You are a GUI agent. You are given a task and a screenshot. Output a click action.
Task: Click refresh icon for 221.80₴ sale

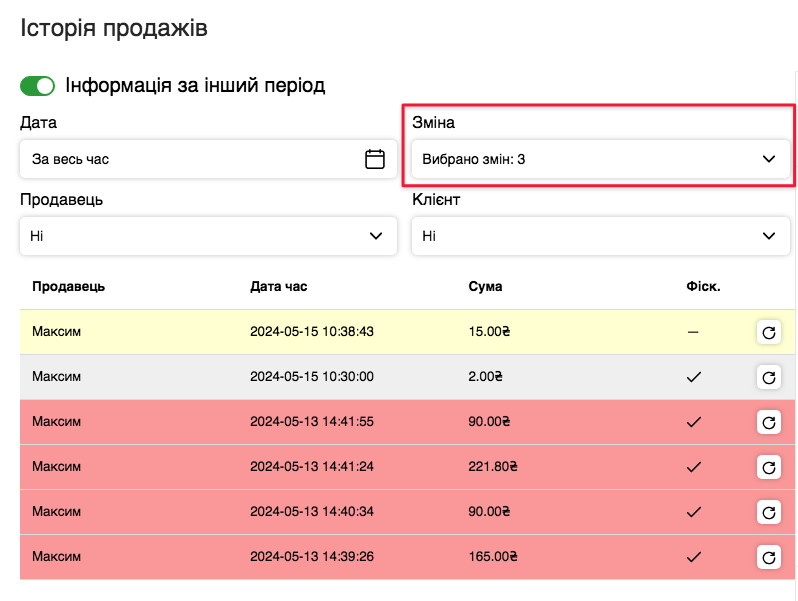pyautogui.click(x=768, y=467)
